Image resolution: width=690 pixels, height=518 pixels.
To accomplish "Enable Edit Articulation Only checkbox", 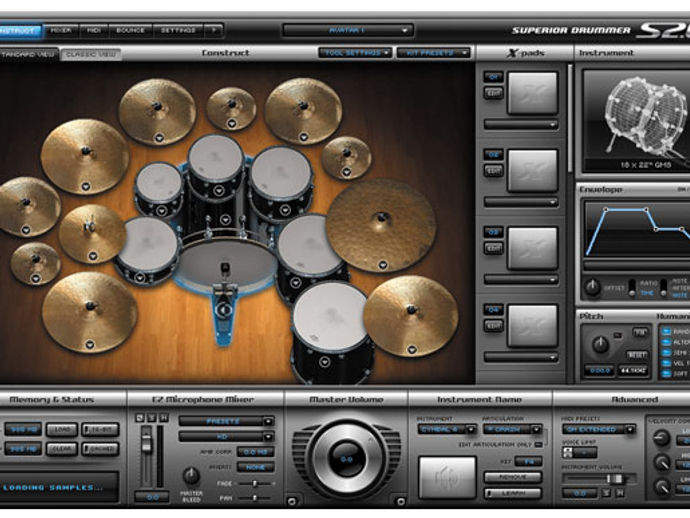I will pyautogui.click(x=538, y=445).
